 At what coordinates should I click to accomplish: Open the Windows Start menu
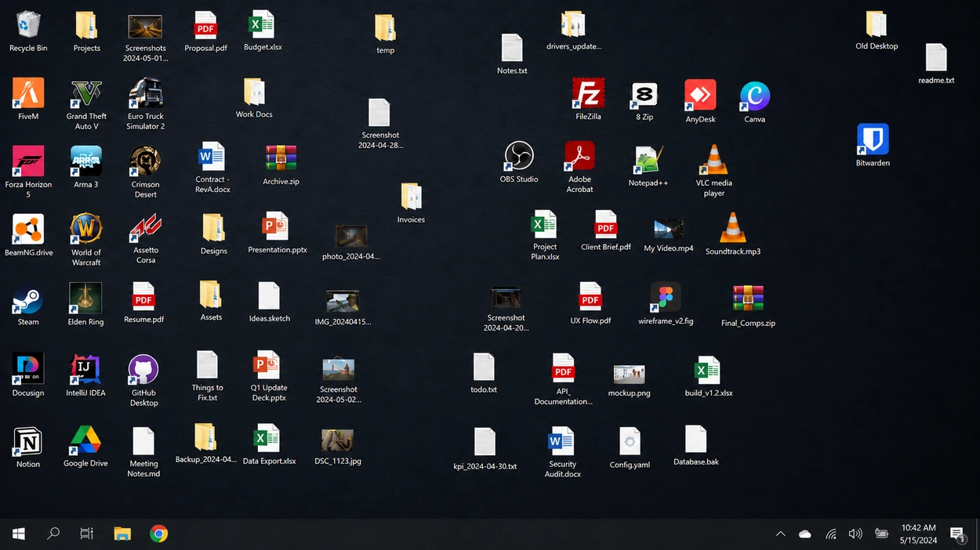click(19, 534)
